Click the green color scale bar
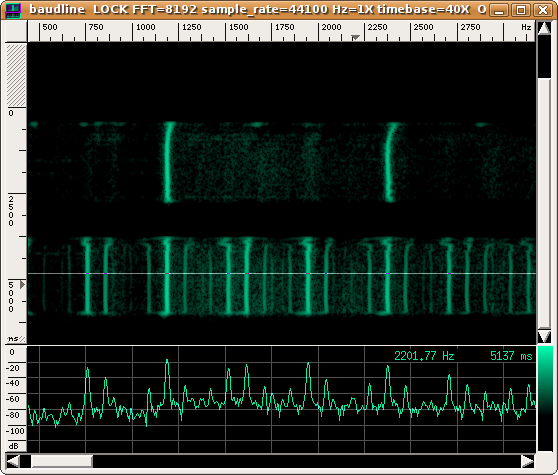The width and height of the screenshot is (558, 475). (545, 399)
